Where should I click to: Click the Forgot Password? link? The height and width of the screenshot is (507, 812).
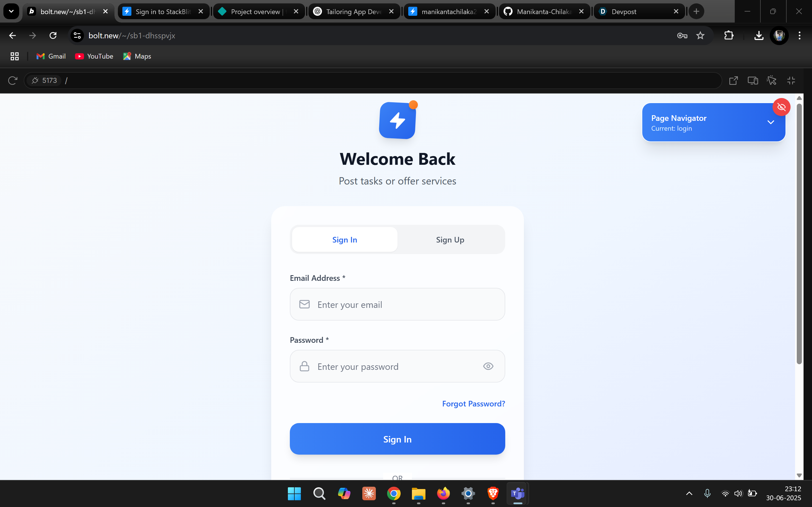[x=473, y=404]
